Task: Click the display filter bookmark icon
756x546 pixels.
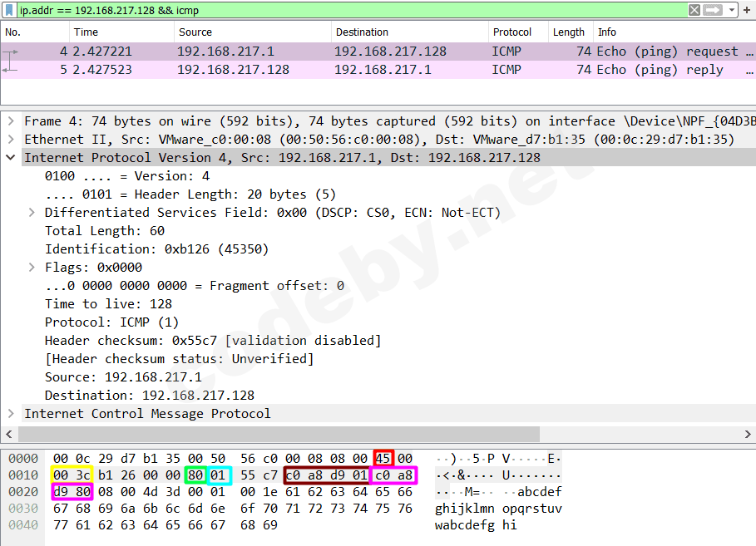Action: (9, 10)
